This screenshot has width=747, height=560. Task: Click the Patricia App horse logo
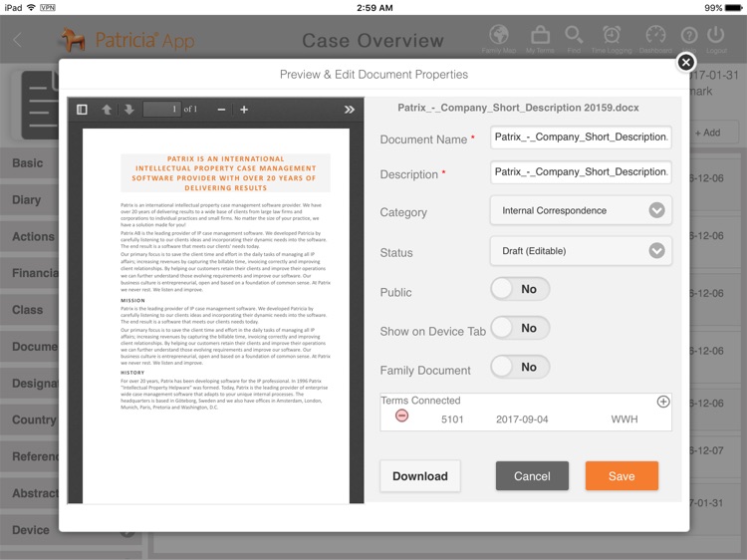(73, 40)
